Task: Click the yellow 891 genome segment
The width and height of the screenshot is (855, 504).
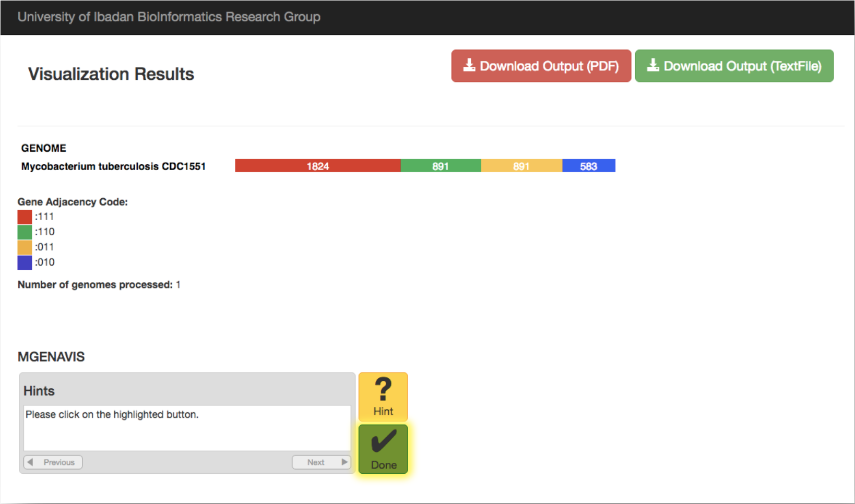Action: tap(521, 166)
